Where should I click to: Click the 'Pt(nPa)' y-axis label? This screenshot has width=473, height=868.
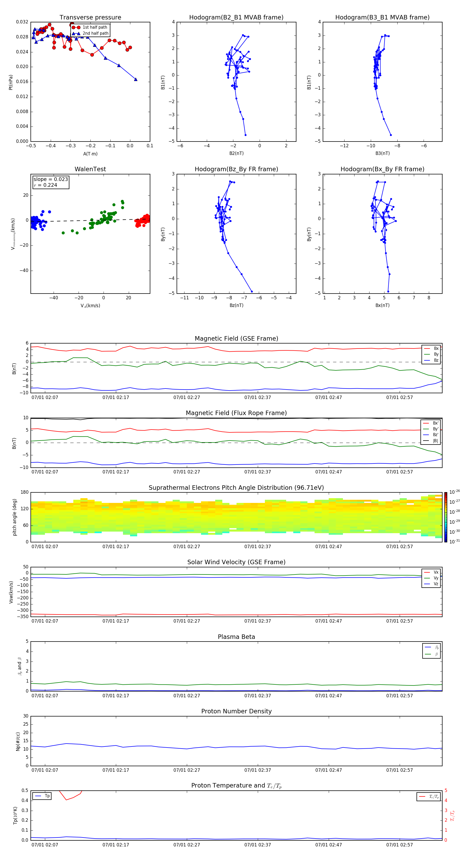[x=11, y=82]
